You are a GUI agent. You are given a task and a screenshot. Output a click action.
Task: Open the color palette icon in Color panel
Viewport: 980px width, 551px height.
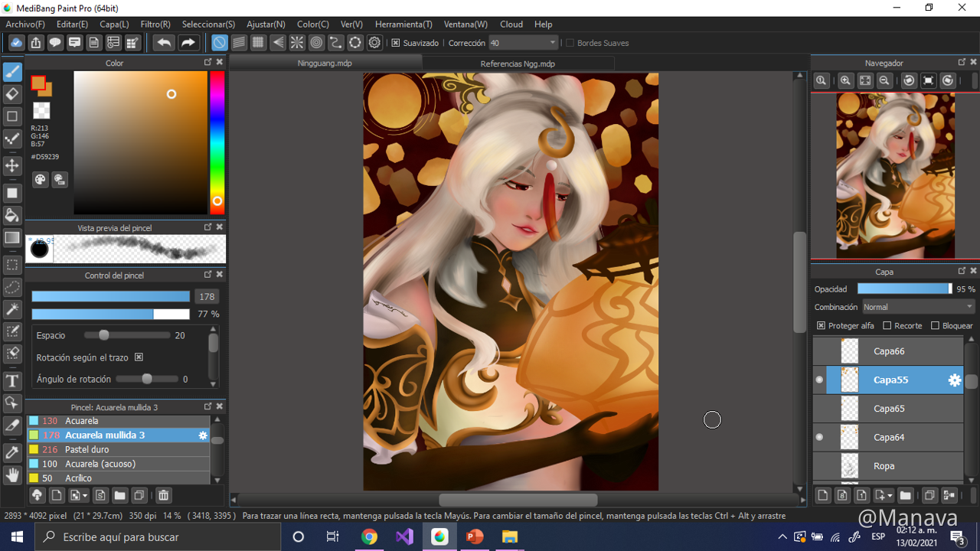(x=41, y=179)
